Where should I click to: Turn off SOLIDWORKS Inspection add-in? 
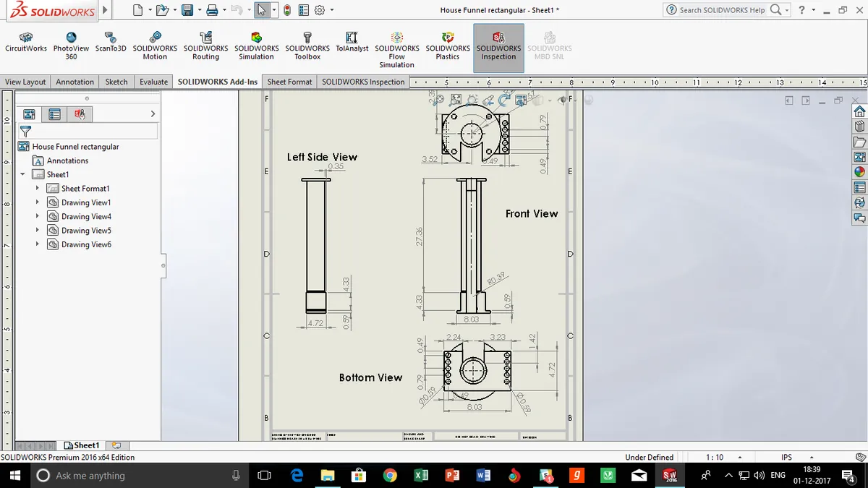(498, 48)
